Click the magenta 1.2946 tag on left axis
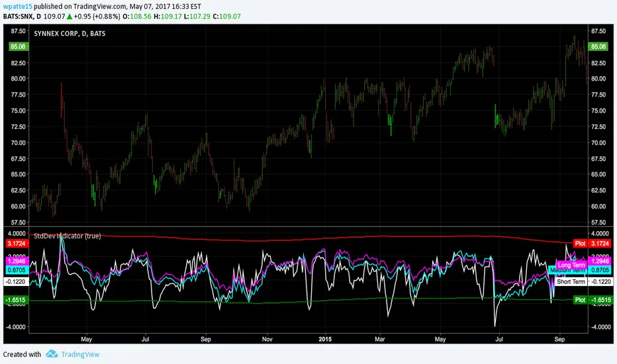This screenshot has height=364, width=617. click(16, 261)
